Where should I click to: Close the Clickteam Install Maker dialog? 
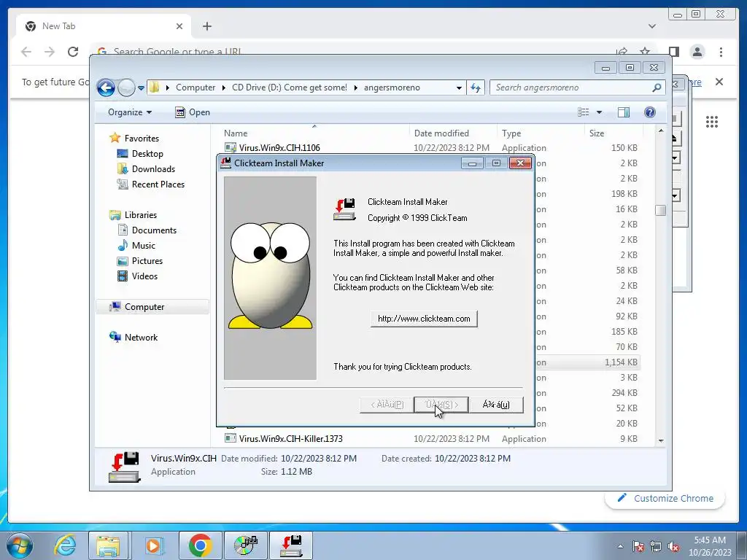(x=519, y=163)
